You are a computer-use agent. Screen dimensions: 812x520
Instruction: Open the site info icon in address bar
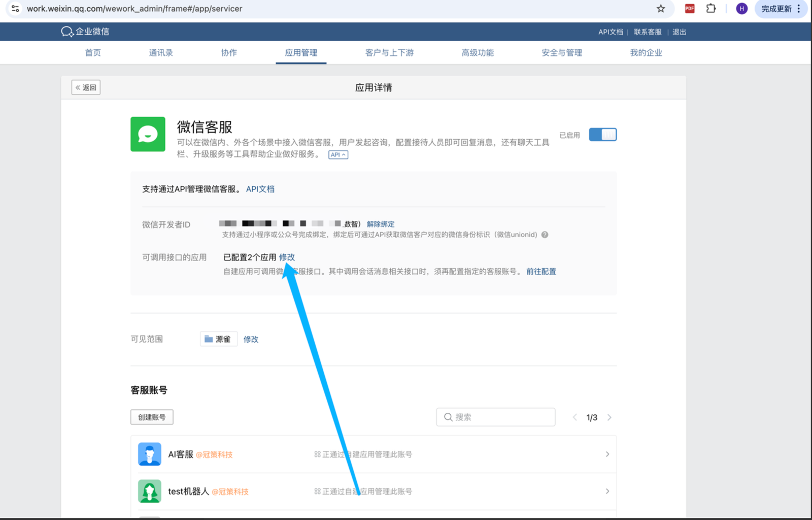click(x=15, y=9)
